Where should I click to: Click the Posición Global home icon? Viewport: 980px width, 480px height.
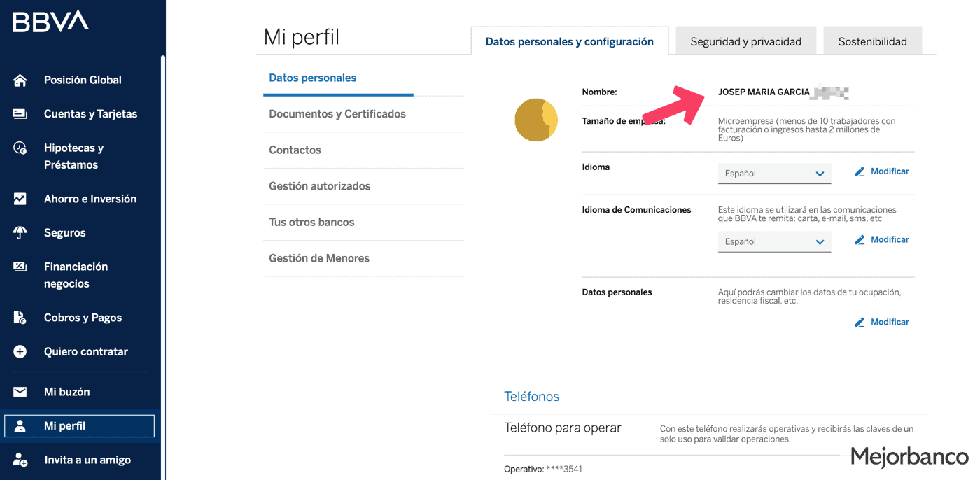pos(20,80)
